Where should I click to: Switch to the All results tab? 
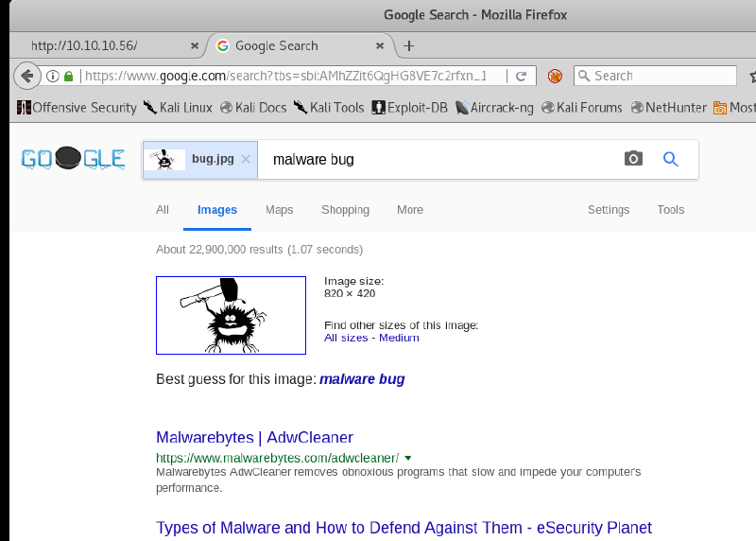(x=163, y=210)
